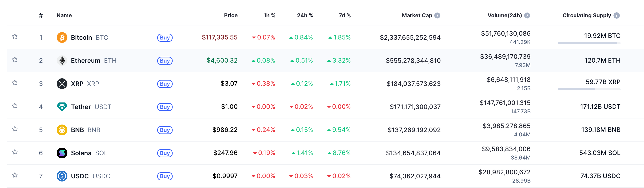Sort by Circulating Supply column header

tap(586, 15)
